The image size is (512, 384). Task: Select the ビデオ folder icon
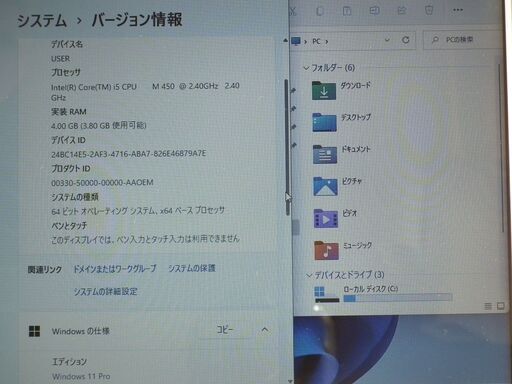(x=326, y=218)
